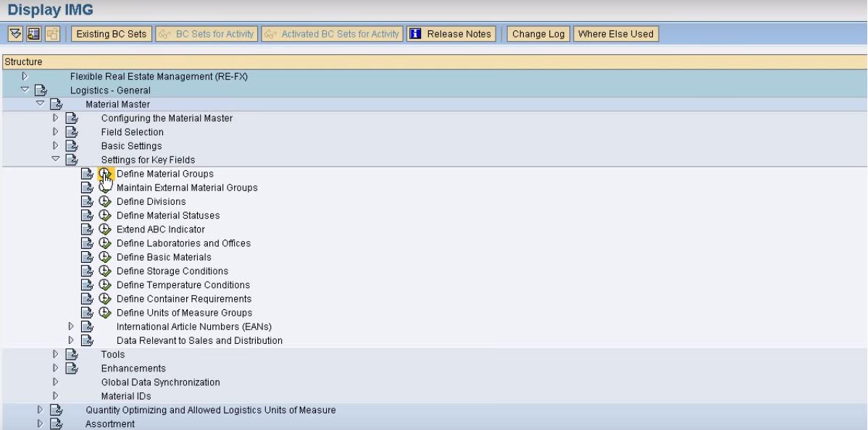Expand International Article Numbers (EANs)
This screenshot has height=430, width=868.
pyautogui.click(x=70, y=326)
